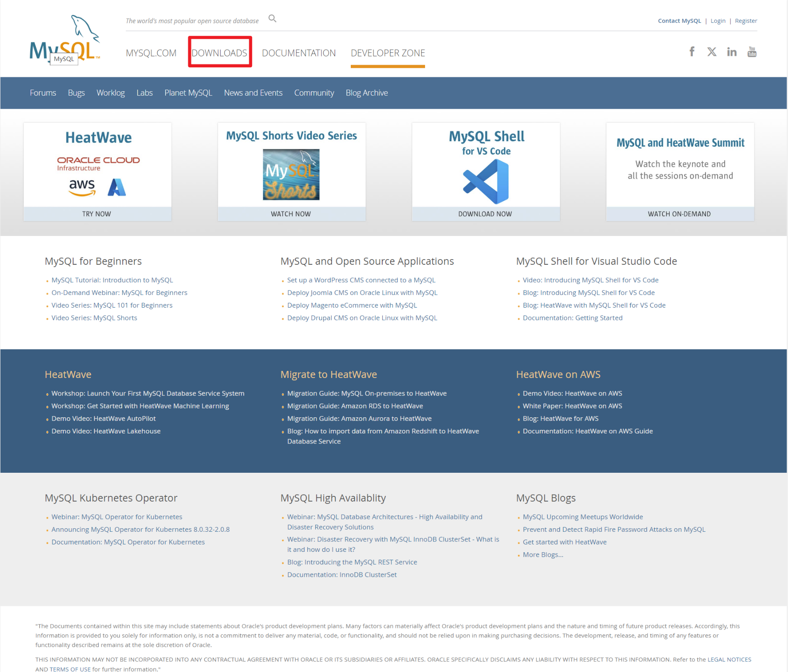The height and width of the screenshot is (672, 788).
Task: Click DOWNLOAD NOW on MySQL Shell card
Action: point(485,214)
